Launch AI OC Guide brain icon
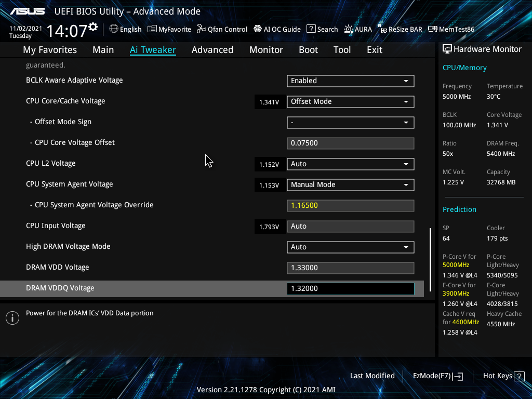This screenshot has width=532, height=399. click(x=258, y=29)
